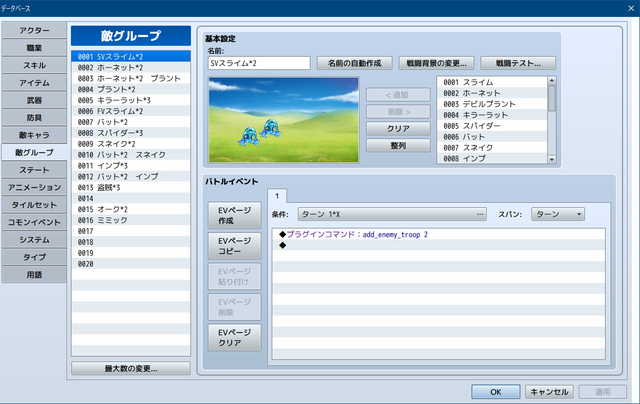640x404 pixels.
Task: Select troop 0004 プラント*2
Action: 131,89
